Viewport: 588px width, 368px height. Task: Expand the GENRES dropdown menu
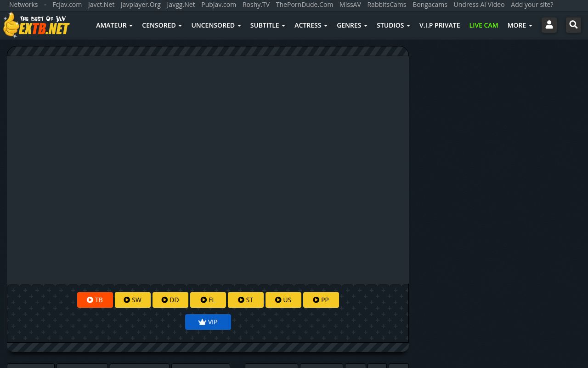352,25
